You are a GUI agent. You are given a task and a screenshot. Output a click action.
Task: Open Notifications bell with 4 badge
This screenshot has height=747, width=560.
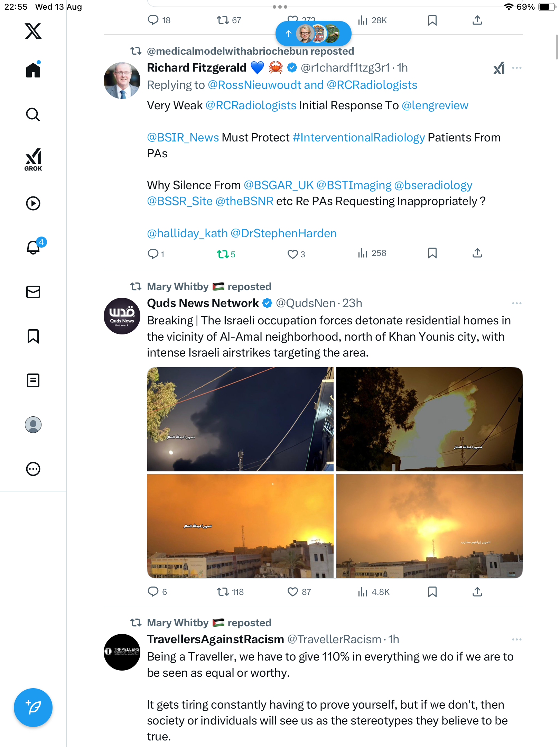pos(34,247)
